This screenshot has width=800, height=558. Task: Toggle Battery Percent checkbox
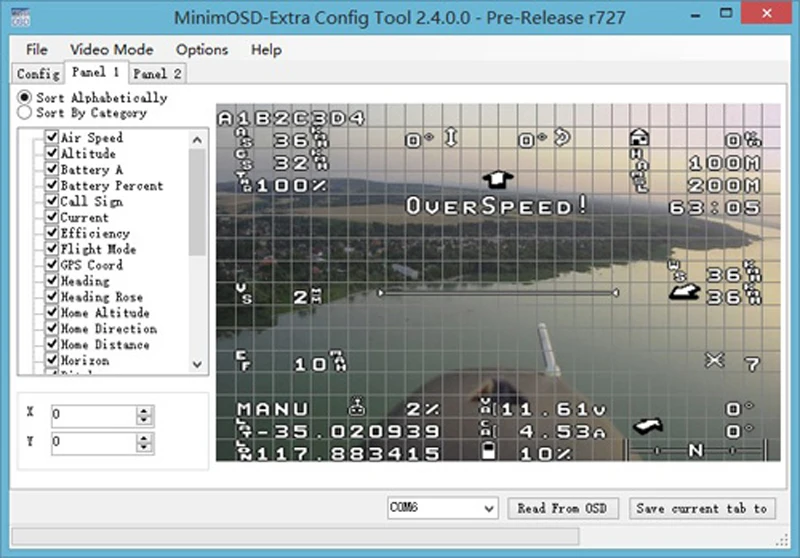[x=52, y=184]
